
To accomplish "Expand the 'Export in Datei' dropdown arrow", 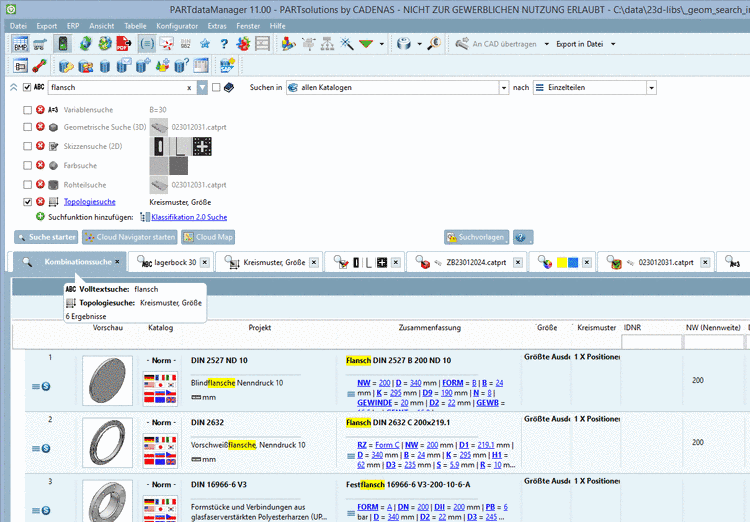I will click(x=613, y=44).
